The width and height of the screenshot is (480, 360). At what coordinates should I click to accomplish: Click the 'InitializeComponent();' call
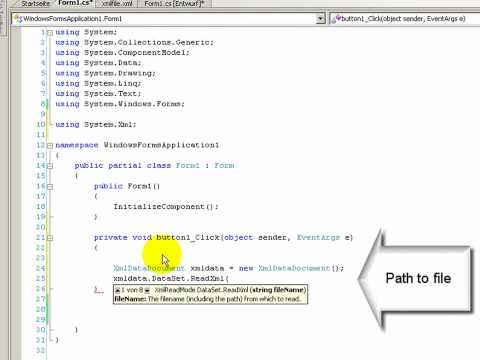pyautogui.click(x=166, y=207)
